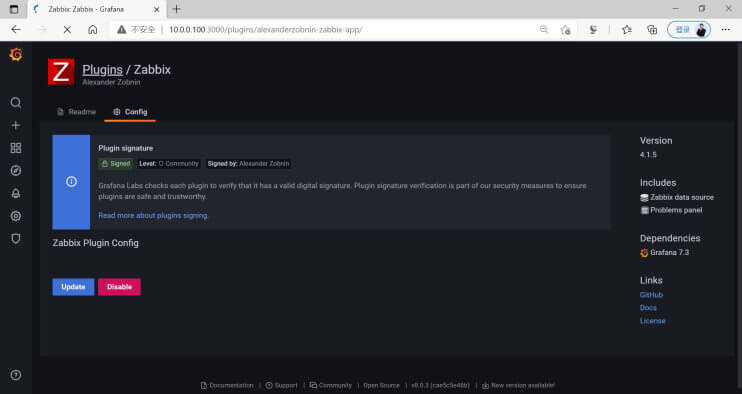Open the Grafana home logo

pos(16,55)
